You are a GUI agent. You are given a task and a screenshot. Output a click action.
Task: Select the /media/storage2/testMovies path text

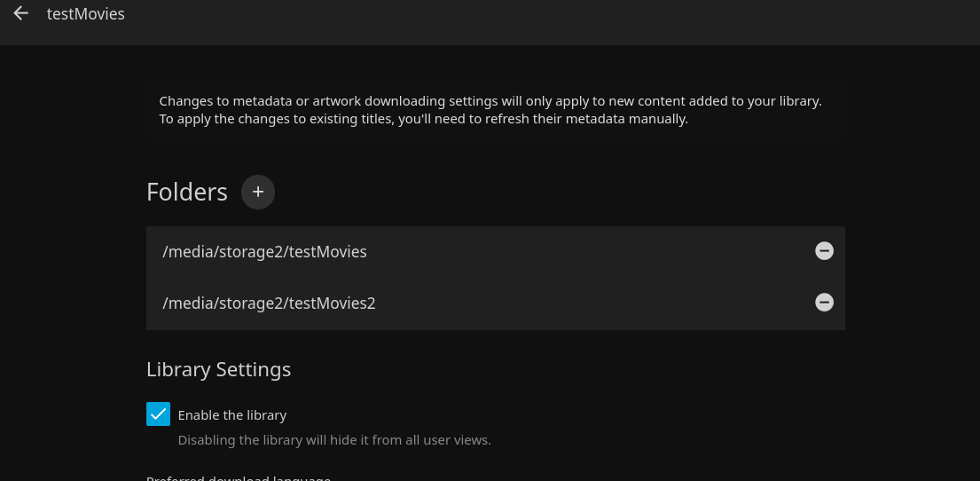(x=264, y=252)
